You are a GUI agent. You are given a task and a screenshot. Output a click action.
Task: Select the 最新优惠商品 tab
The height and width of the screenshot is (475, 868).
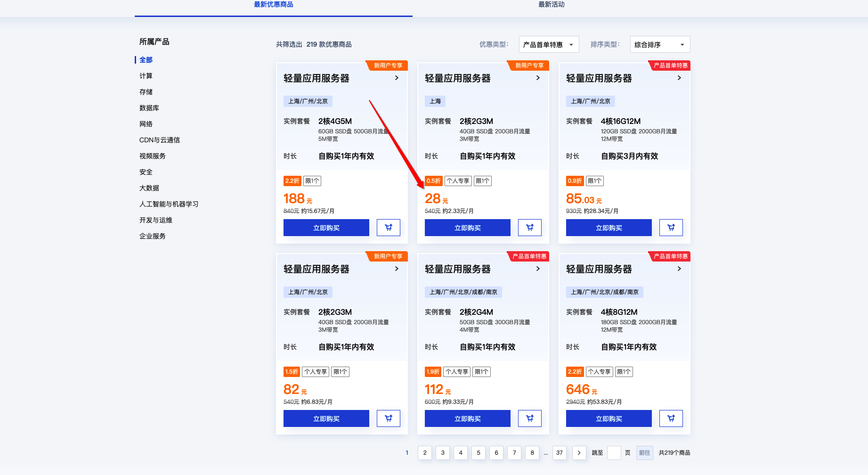coord(274,5)
